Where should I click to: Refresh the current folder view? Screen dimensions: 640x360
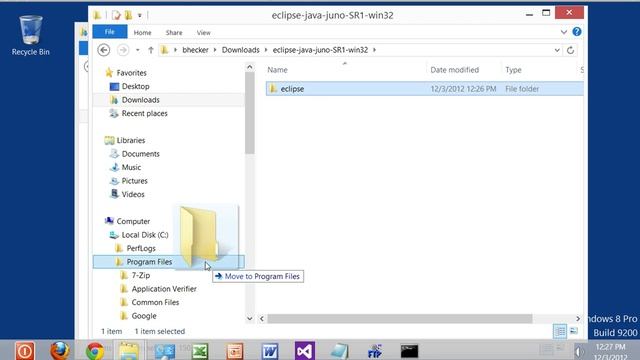571,50
